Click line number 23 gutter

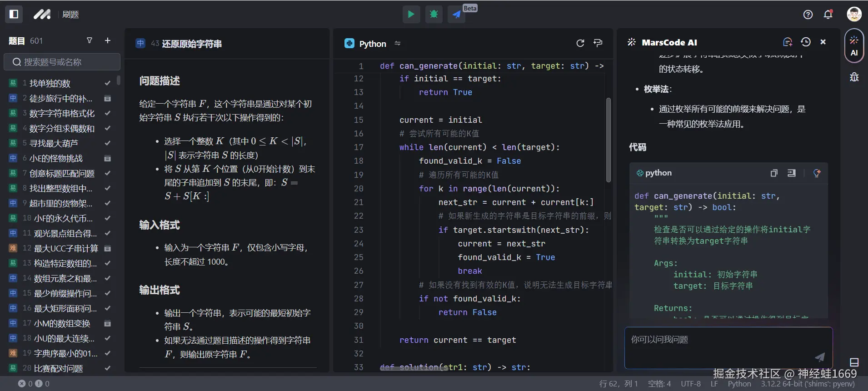359,230
